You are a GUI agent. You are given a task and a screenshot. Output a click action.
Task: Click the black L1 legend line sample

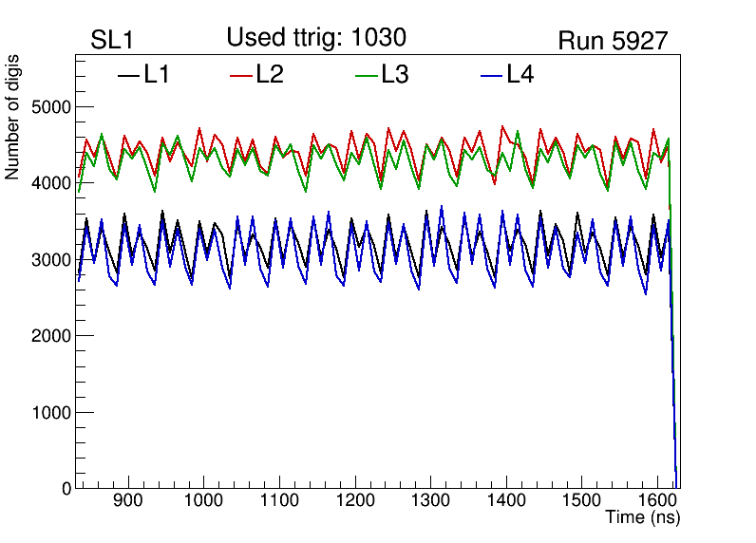(x=128, y=76)
